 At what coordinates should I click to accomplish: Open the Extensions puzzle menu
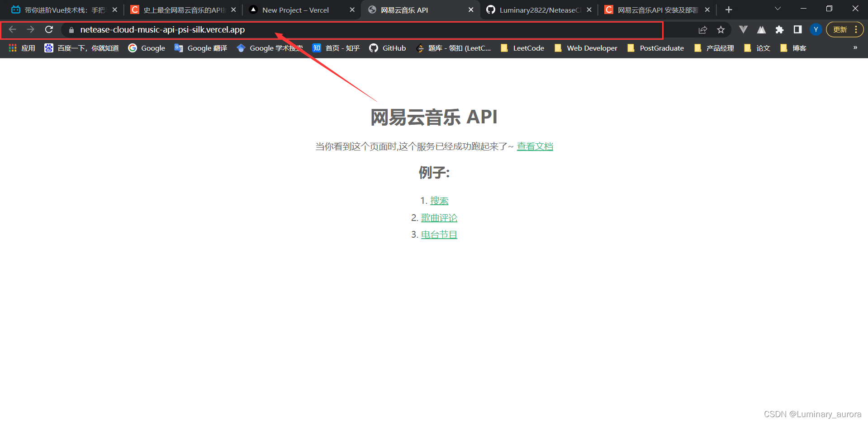point(779,30)
